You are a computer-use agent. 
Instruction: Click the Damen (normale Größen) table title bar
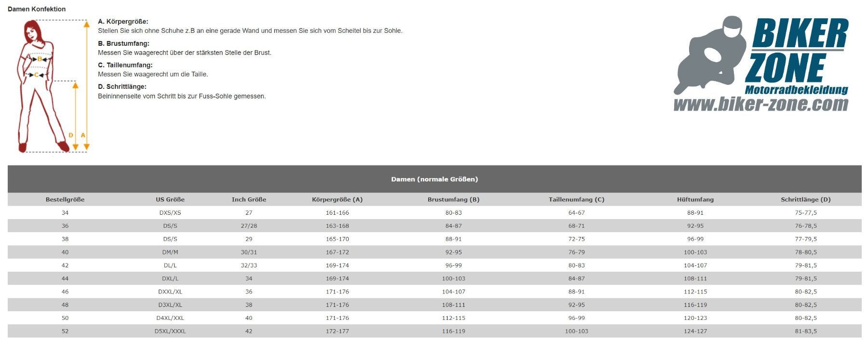coord(434,179)
